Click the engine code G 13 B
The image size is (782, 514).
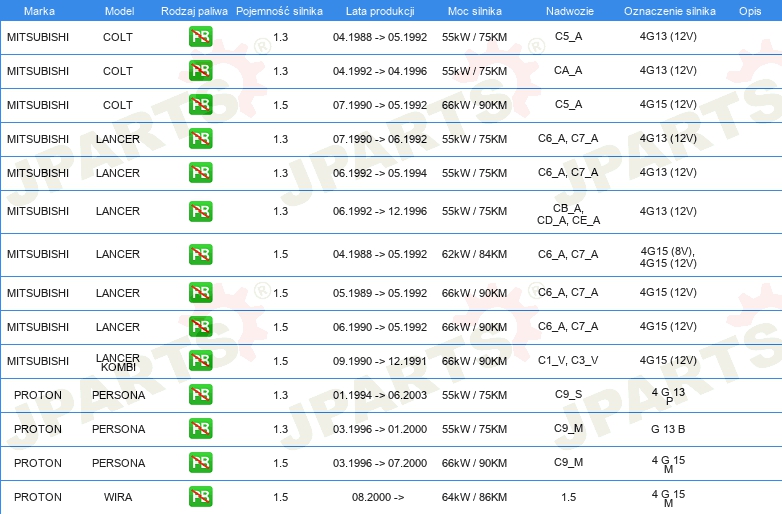(668, 429)
